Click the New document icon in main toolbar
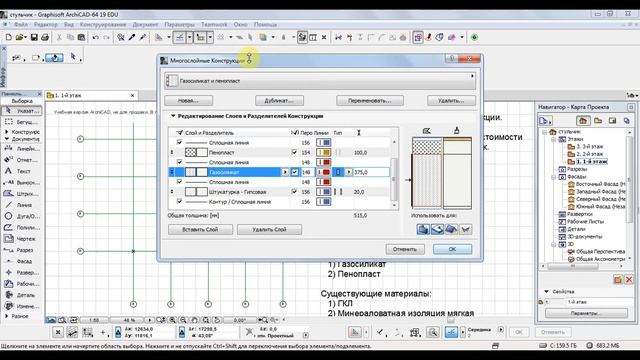The width and height of the screenshot is (640, 360). pos(9,38)
